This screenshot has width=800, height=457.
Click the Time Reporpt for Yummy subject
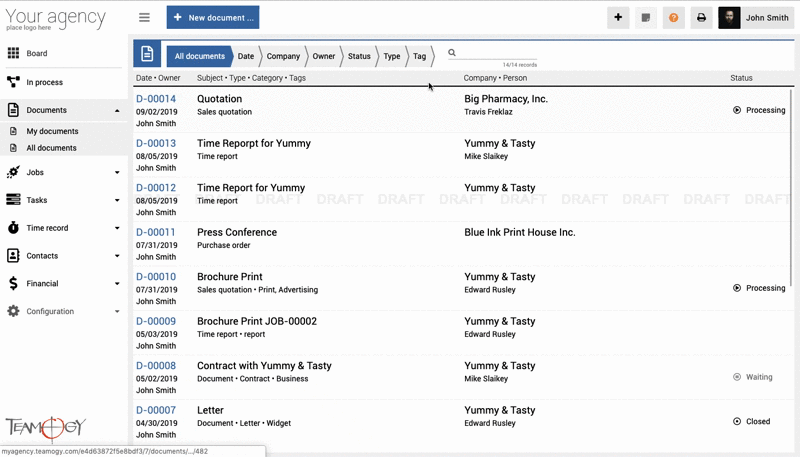tap(254, 143)
